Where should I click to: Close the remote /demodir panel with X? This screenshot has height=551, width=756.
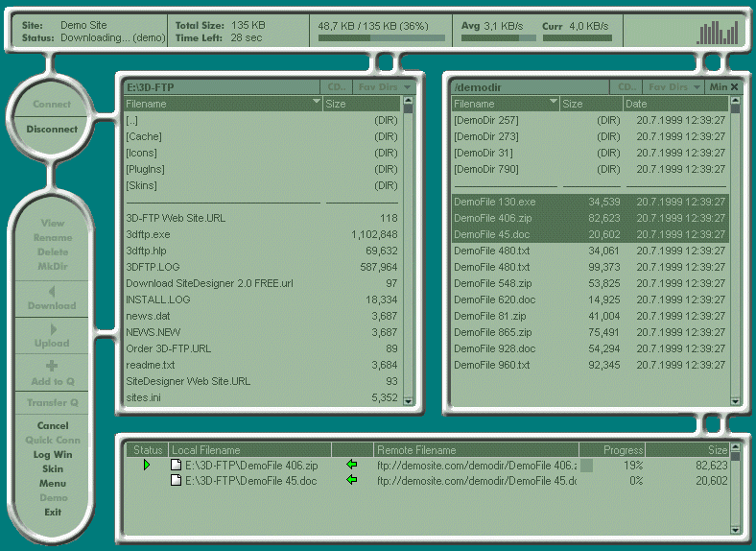tap(734, 86)
